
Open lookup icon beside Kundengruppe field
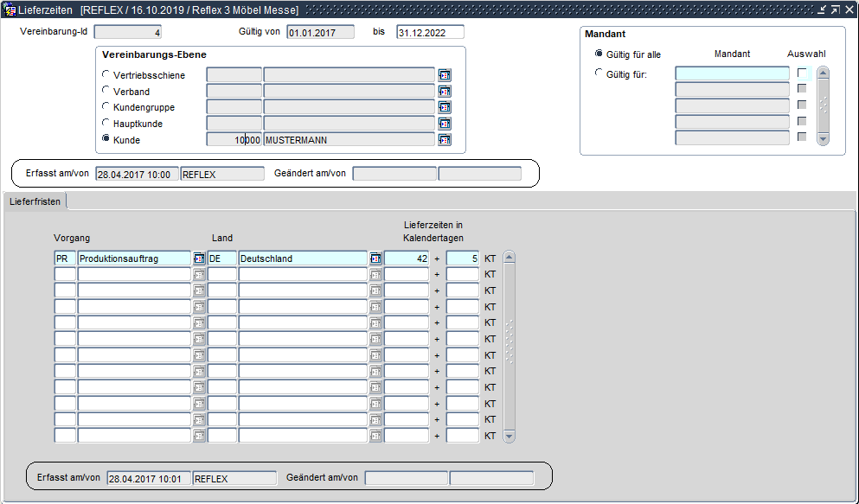(x=445, y=107)
